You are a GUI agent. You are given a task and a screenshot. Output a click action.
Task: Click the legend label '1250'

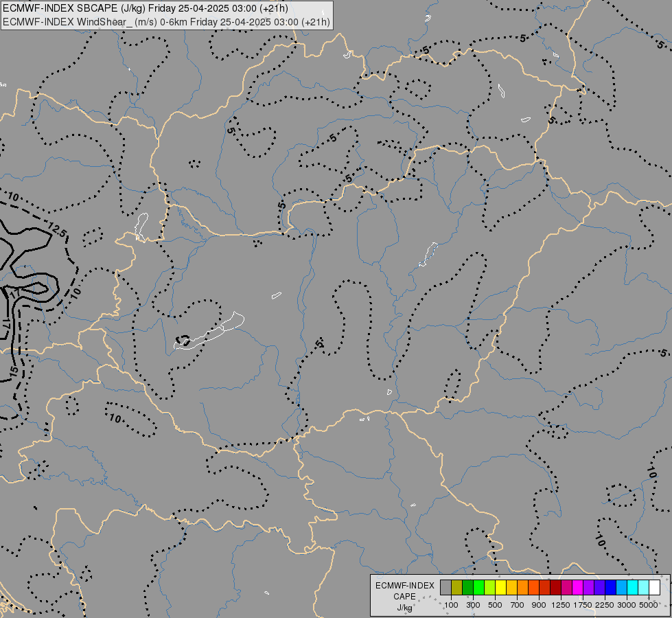[x=561, y=605]
